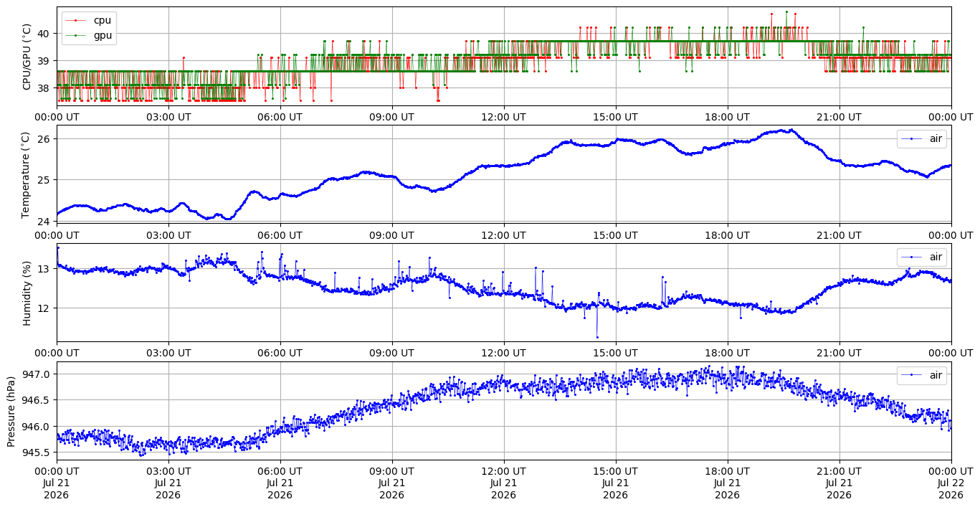
Task: Click the 26 tick on Temperature axis
Action: [44, 138]
